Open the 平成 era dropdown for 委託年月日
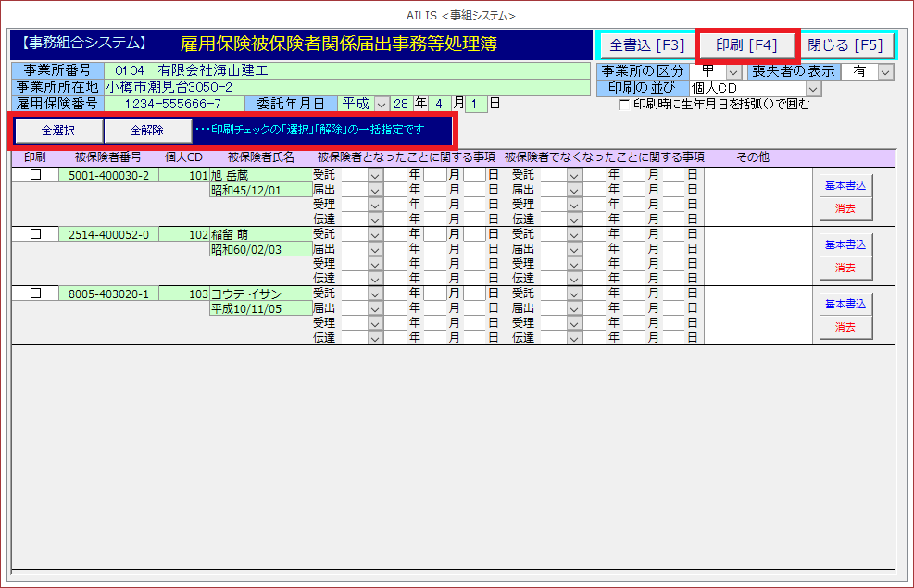Image resolution: width=914 pixels, height=588 pixels. tap(381, 104)
